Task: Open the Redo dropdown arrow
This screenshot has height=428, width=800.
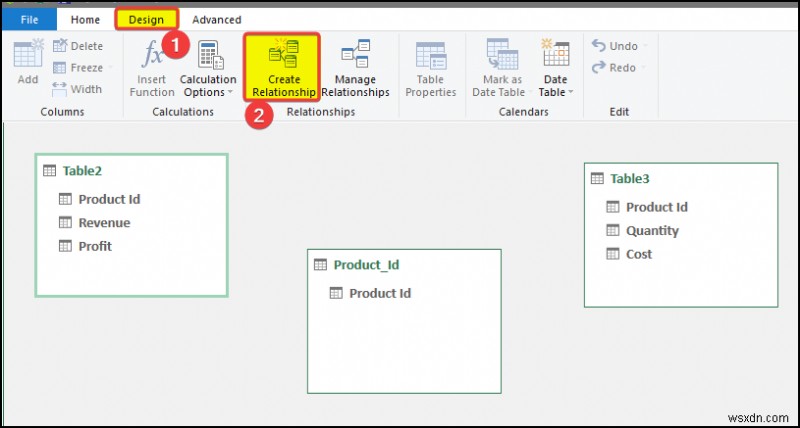Action: click(x=643, y=67)
